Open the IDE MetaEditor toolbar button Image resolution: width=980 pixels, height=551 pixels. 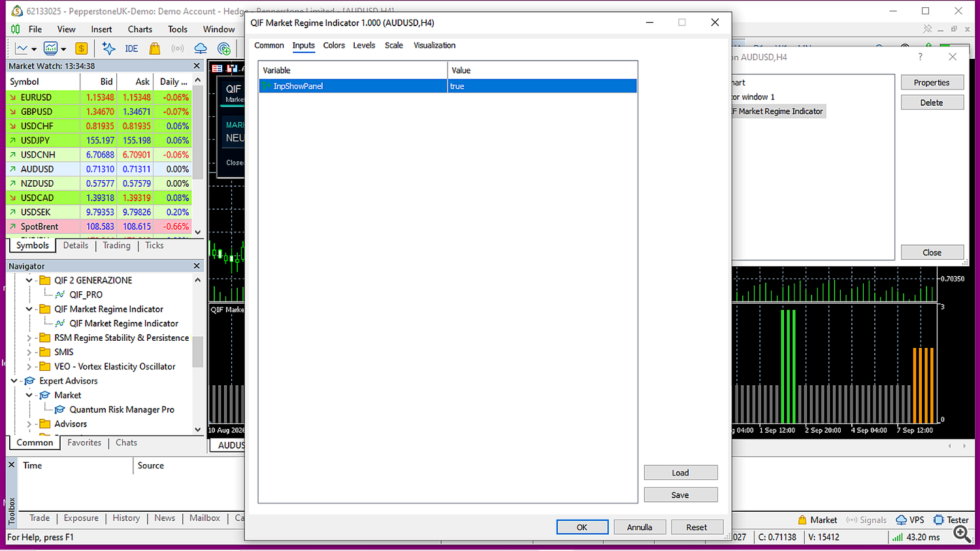(x=131, y=48)
